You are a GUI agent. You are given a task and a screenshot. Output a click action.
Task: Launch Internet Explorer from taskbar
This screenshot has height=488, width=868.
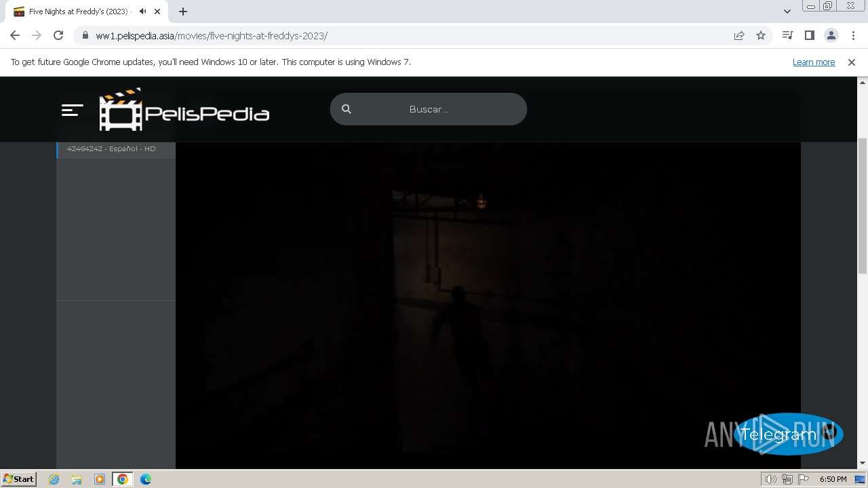54,479
